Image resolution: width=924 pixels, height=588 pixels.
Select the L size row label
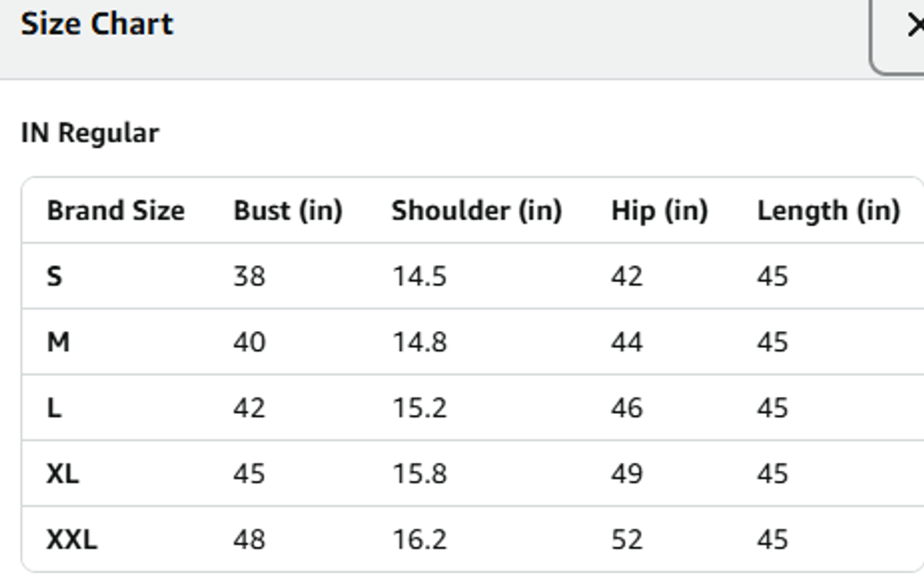54,408
